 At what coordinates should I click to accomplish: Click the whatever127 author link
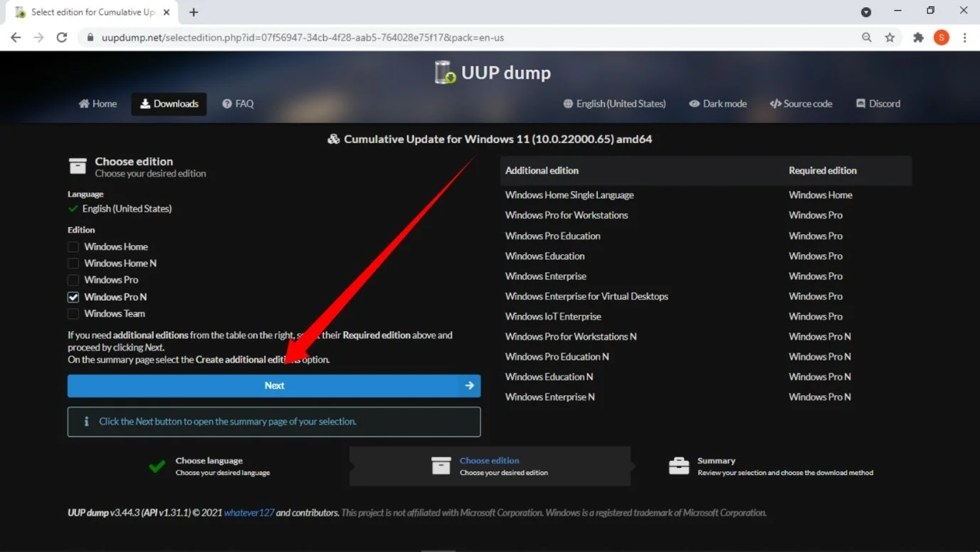[x=249, y=513]
